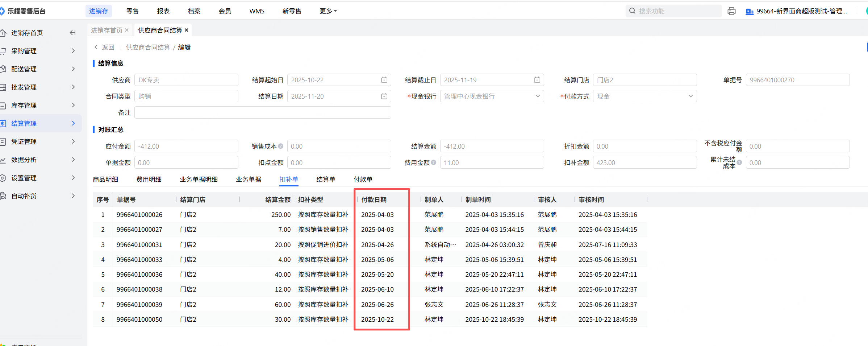The width and height of the screenshot is (868, 346).
Task: Open the 付款方式 dropdown
Action: pos(644,96)
